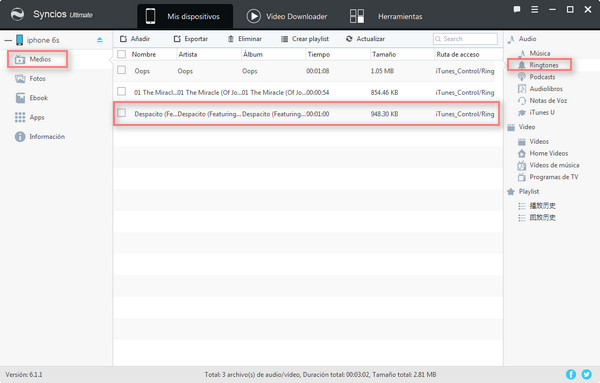Open the Mis dispositivos tab
The width and height of the screenshot is (600, 383).
pyautogui.click(x=185, y=16)
